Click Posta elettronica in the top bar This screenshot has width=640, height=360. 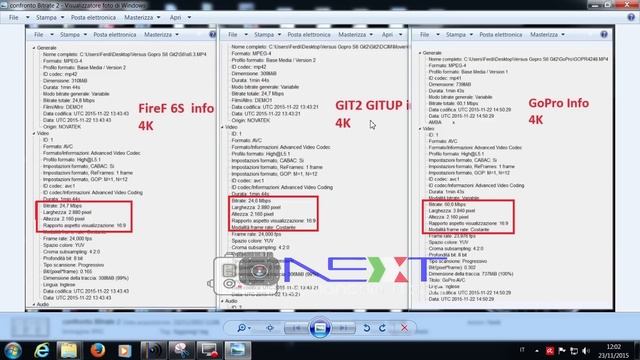(x=93, y=18)
